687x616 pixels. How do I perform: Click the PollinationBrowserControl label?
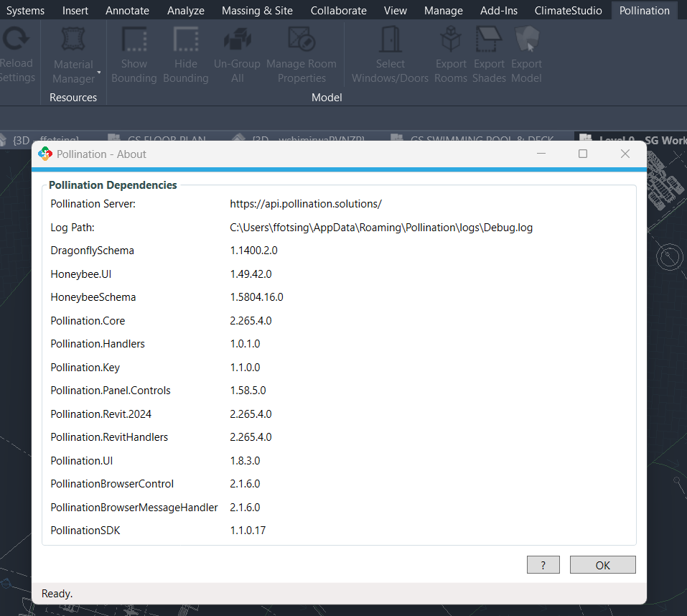point(112,484)
